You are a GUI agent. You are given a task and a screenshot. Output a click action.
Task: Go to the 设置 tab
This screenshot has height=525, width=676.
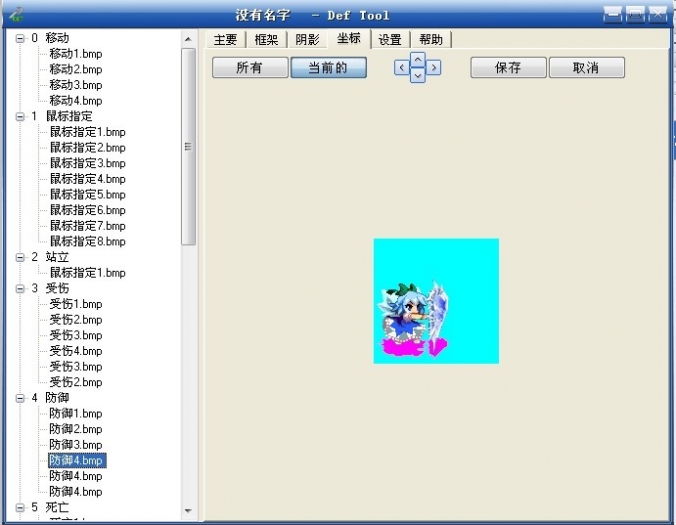coord(390,40)
